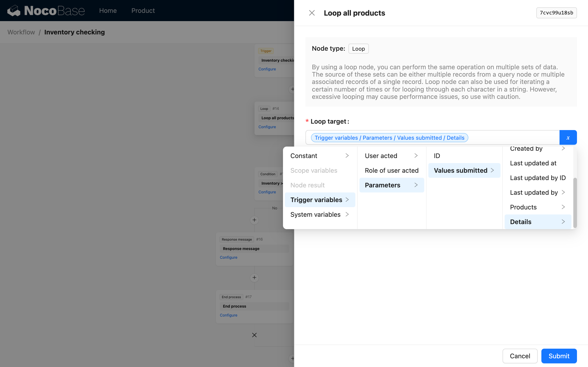This screenshot has width=588, height=367.
Task: Click plus icon above Response message node
Action: [254, 220]
